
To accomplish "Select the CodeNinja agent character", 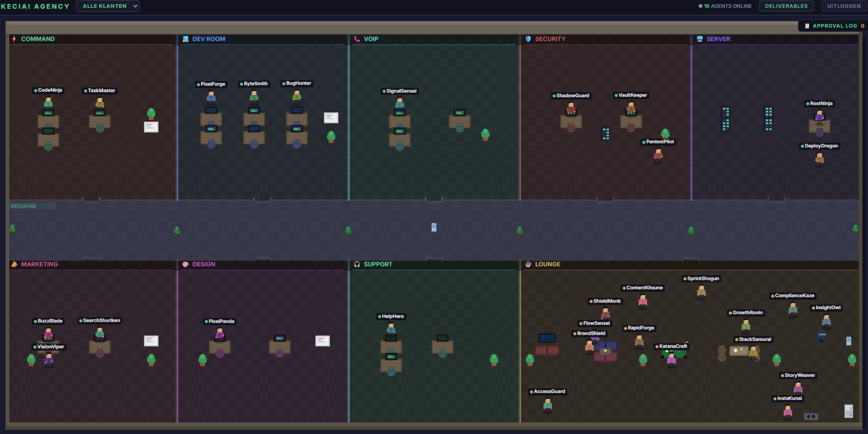I will coord(48,102).
